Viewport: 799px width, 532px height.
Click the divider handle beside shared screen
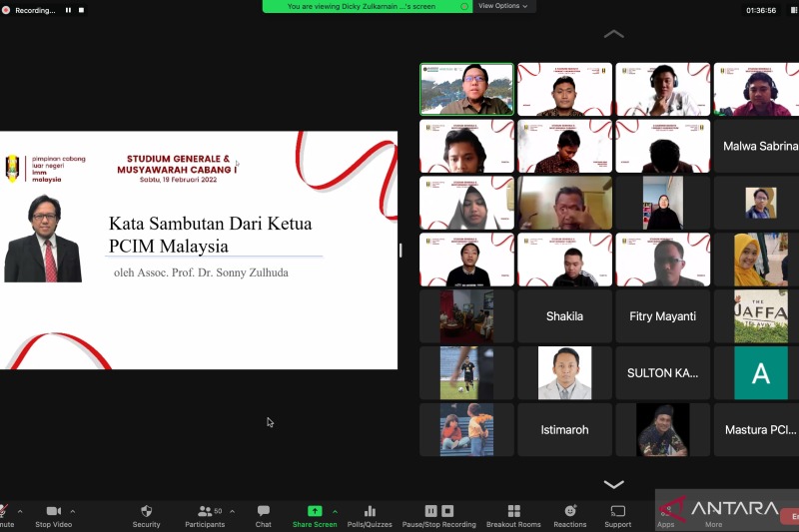400,250
